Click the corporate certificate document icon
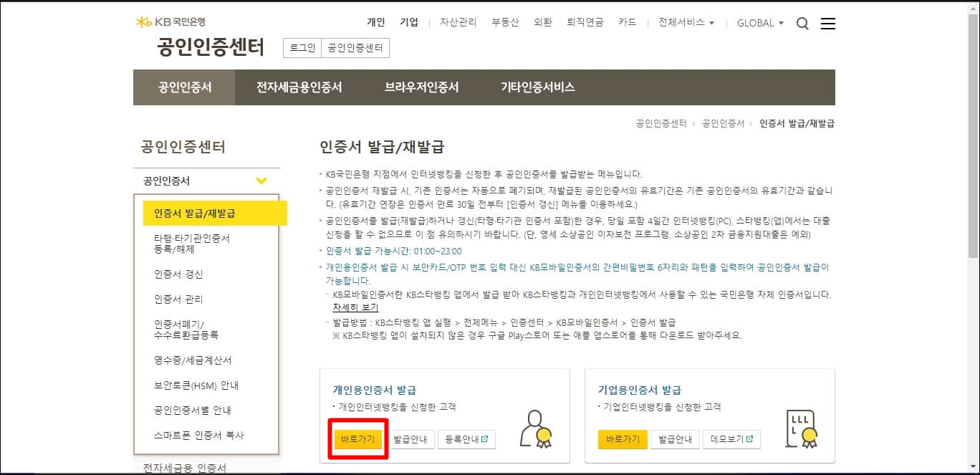Screen dimensions: 980x475 pyautogui.click(x=802, y=428)
